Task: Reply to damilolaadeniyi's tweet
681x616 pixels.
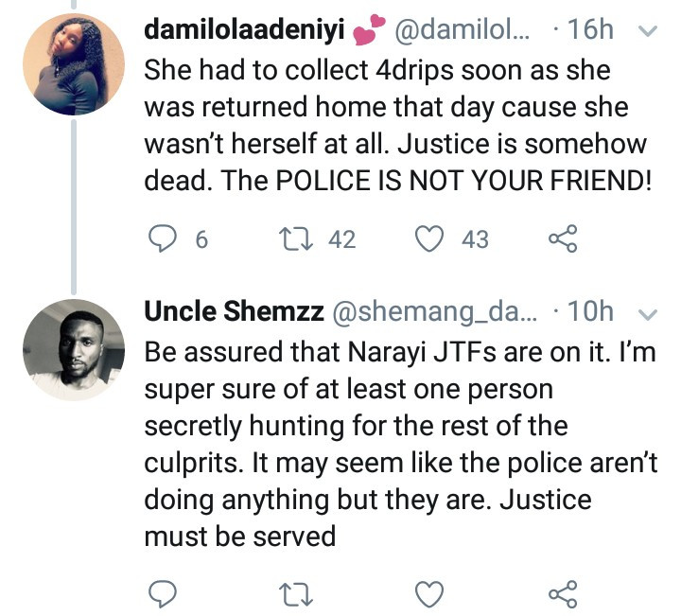Action: (165, 239)
